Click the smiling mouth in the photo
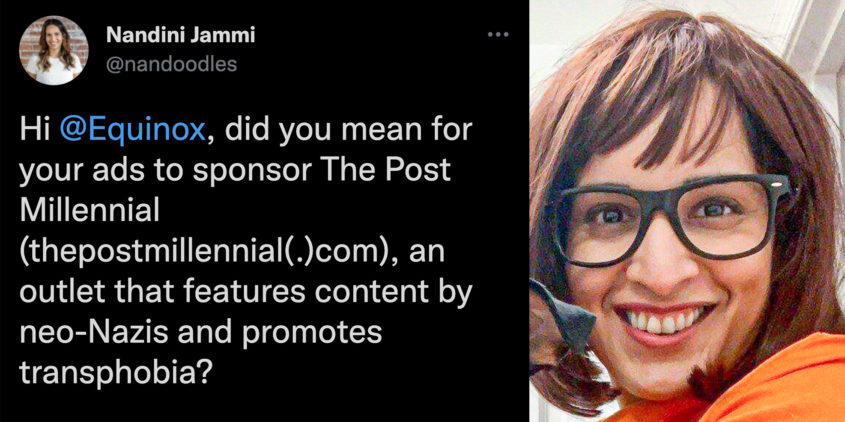The image size is (845, 422). [667, 321]
